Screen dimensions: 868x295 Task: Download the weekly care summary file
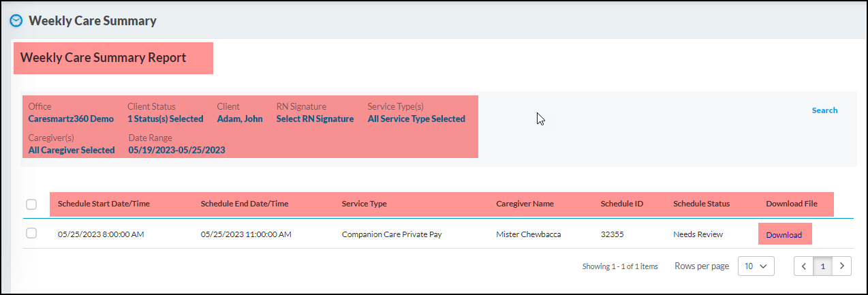coord(784,235)
